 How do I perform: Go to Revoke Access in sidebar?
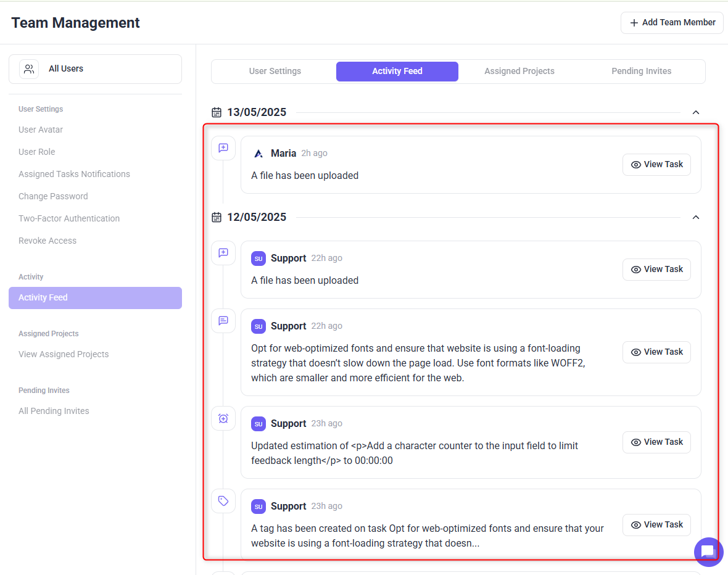click(48, 241)
